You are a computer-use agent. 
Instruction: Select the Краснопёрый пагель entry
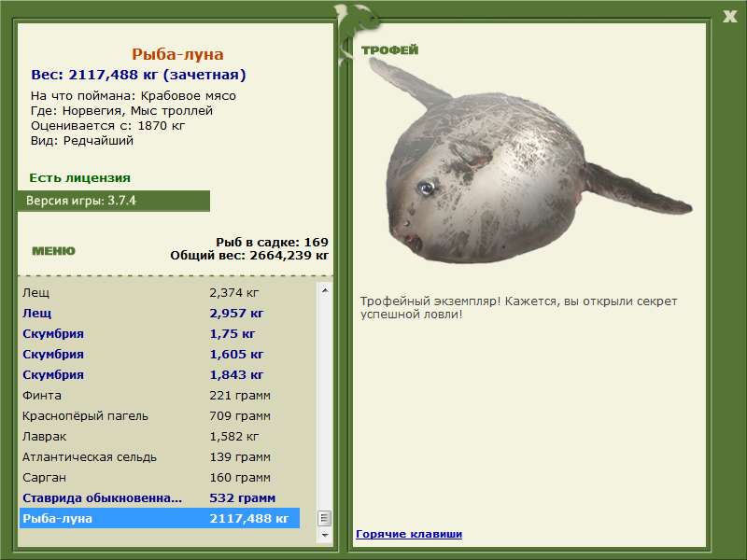tap(160, 415)
